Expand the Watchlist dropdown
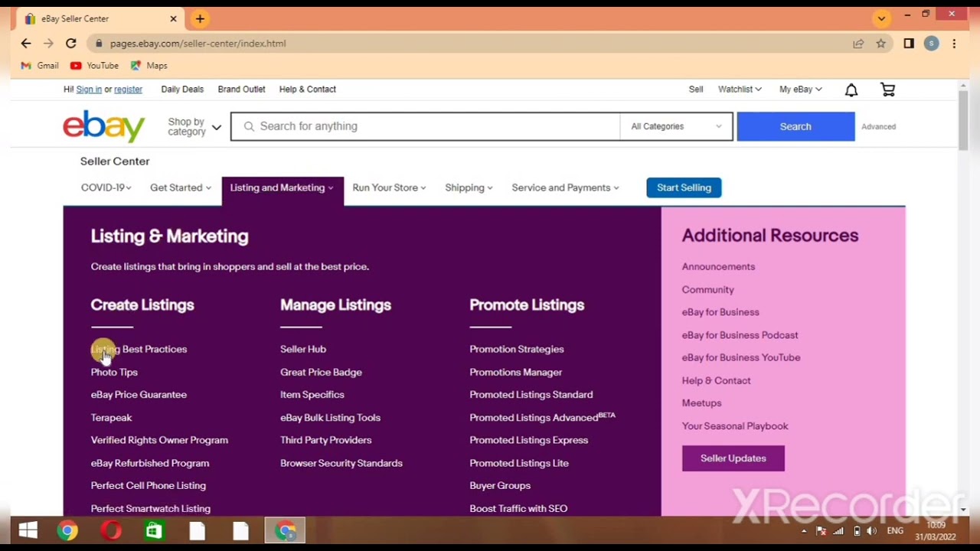The width and height of the screenshot is (980, 551). pos(740,90)
